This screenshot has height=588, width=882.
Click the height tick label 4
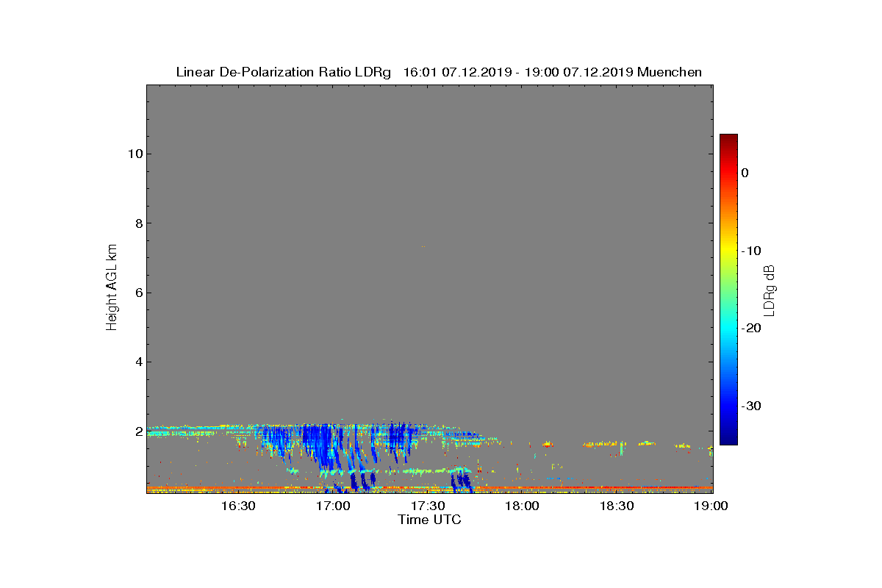click(x=137, y=362)
